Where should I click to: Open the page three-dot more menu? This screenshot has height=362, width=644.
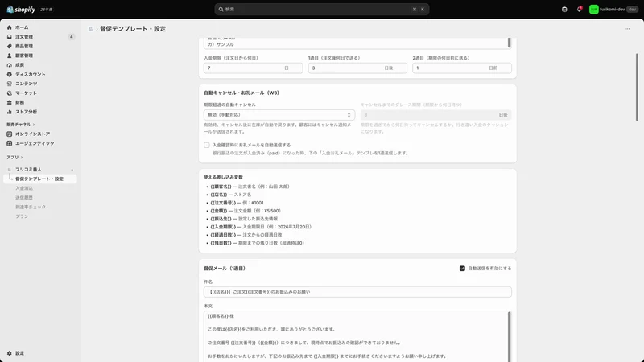pos(627,29)
